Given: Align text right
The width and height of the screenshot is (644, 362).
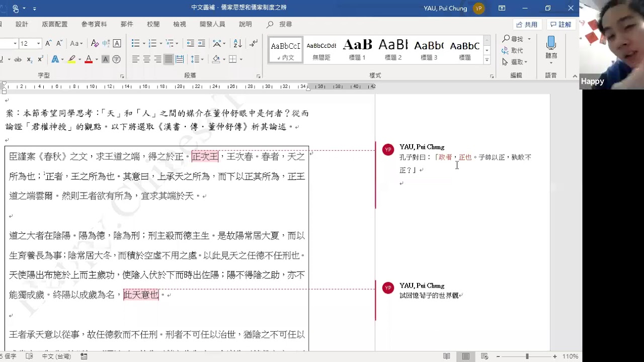Looking at the screenshot, I should click(x=157, y=59).
